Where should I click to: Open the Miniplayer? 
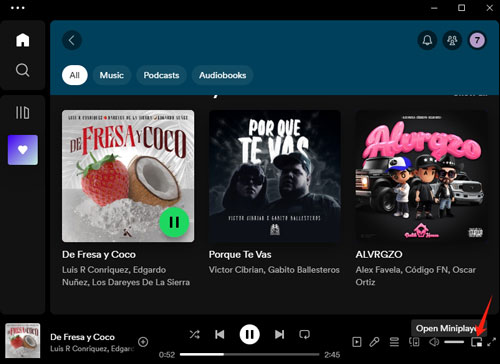[x=476, y=342]
